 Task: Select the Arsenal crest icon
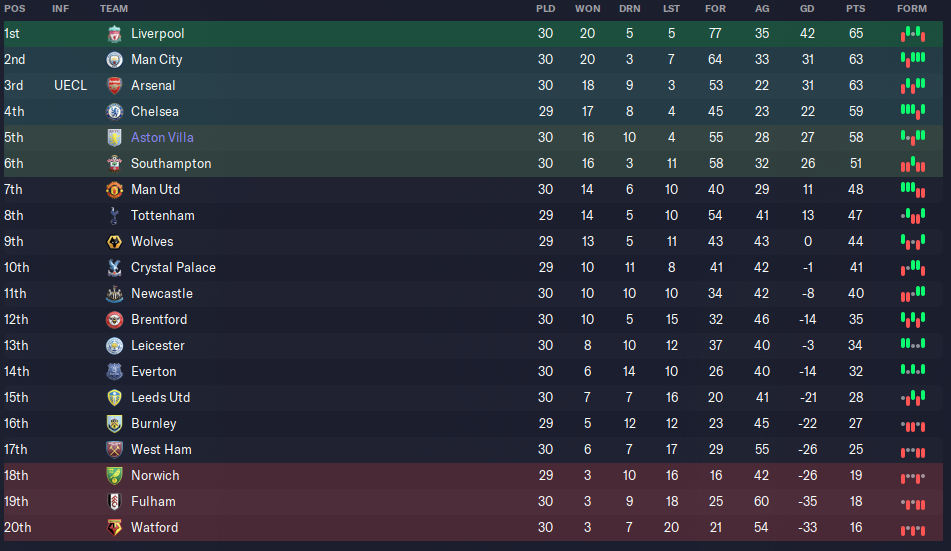pos(114,86)
